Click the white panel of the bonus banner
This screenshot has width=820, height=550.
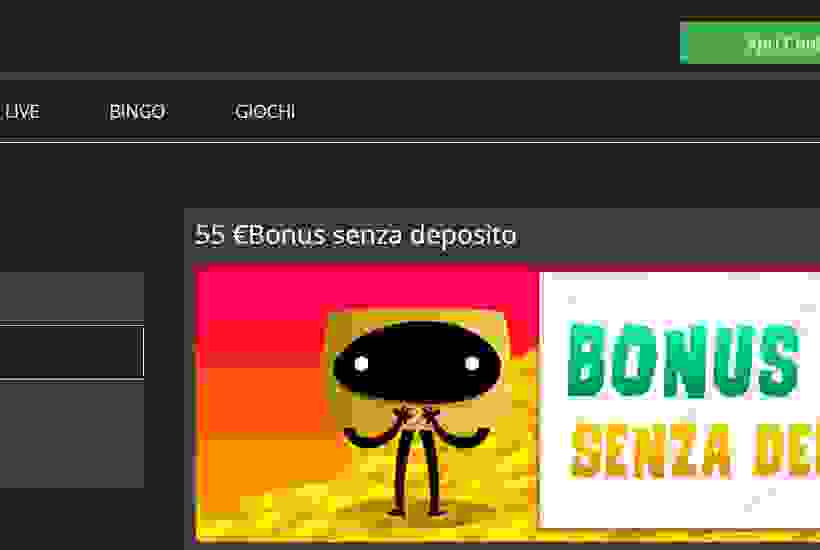[x=680, y=400]
